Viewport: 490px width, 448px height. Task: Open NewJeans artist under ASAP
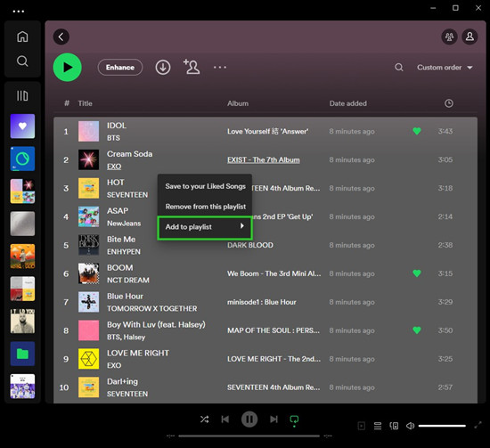pos(124,224)
